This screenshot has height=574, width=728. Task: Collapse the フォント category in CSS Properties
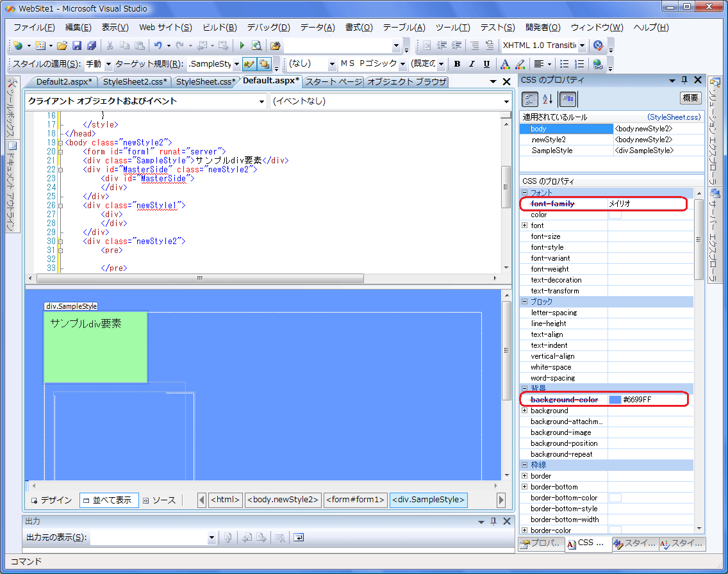pyautogui.click(x=525, y=193)
